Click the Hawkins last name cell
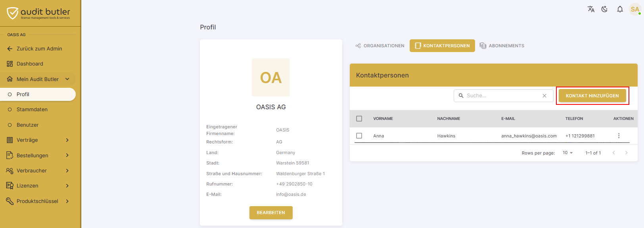The image size is (644, 228). pos(446,136)
